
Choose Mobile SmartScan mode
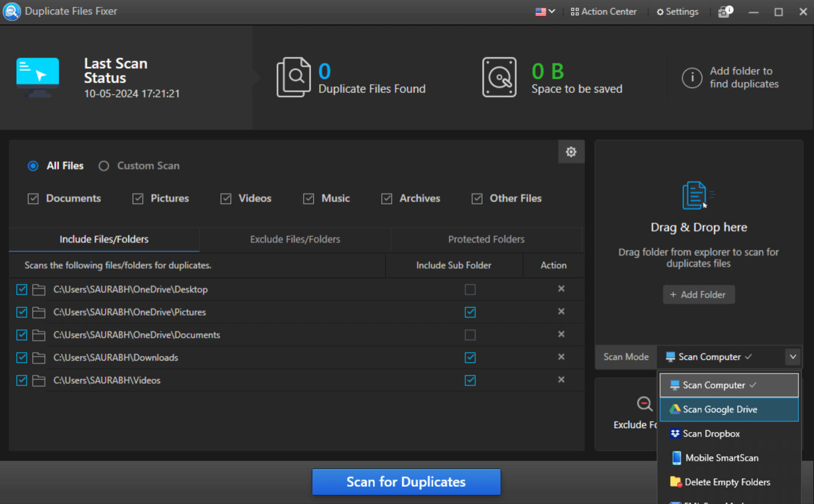coord(729,458)
